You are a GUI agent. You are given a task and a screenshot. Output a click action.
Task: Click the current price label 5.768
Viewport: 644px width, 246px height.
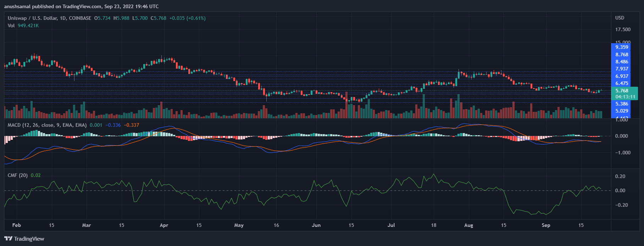coord(622,91)
